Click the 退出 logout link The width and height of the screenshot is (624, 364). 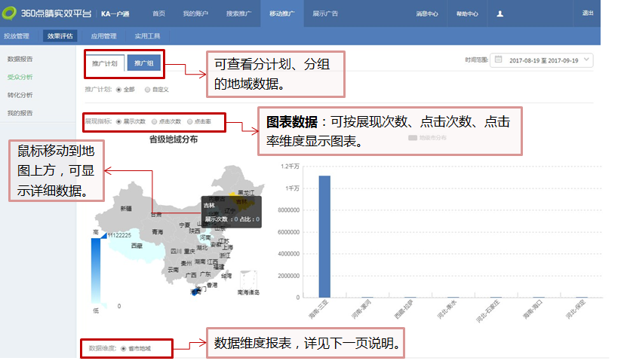(587, 14)
